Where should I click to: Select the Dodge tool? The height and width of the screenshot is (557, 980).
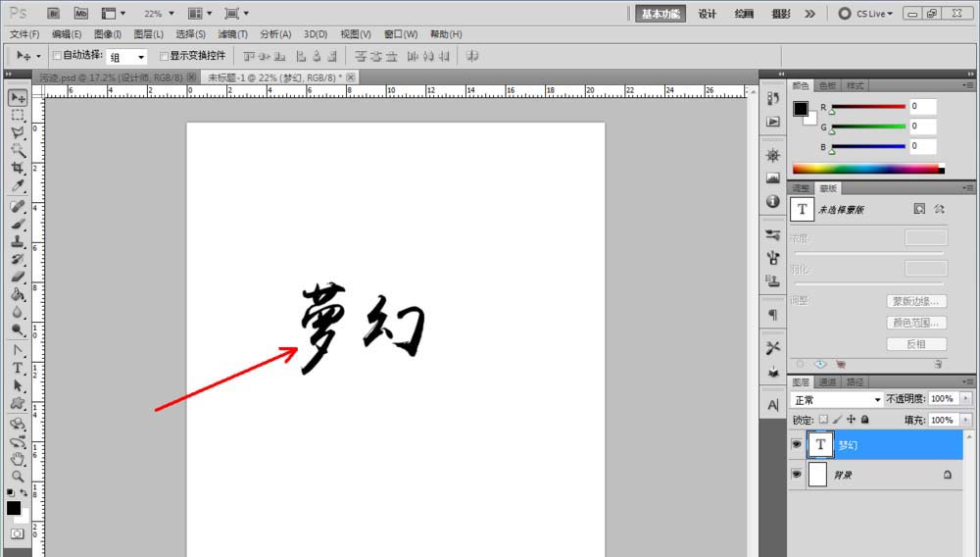tap(18, 329)
